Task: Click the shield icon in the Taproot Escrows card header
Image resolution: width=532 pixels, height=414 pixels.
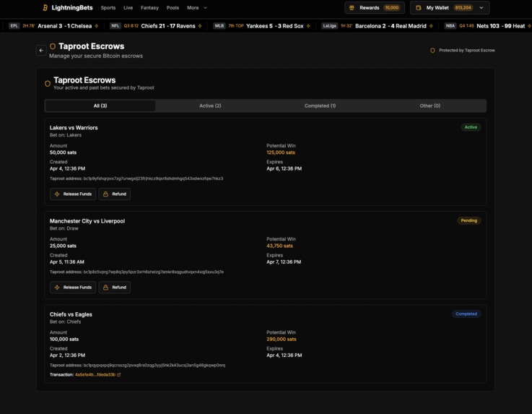Action: 48,84
